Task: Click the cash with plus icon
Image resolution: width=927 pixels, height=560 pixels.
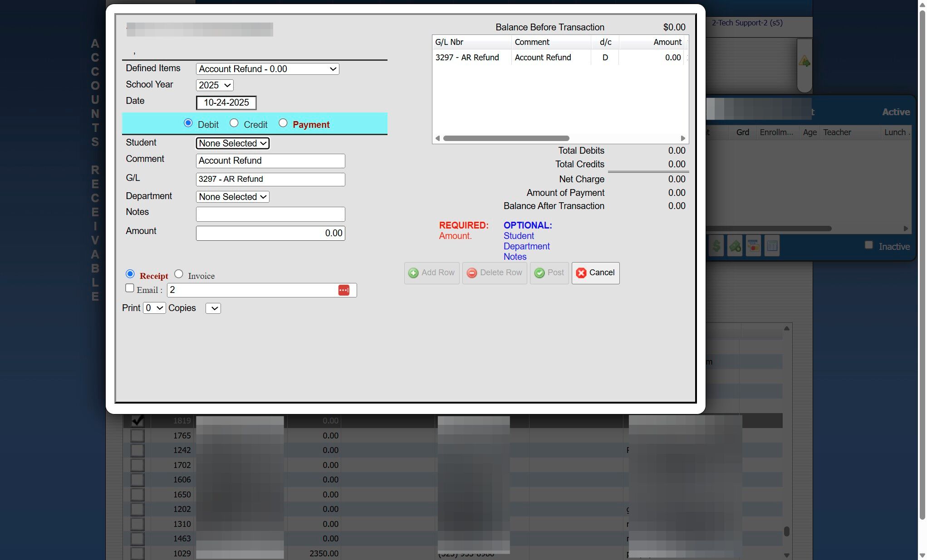Action: [735, 246]
